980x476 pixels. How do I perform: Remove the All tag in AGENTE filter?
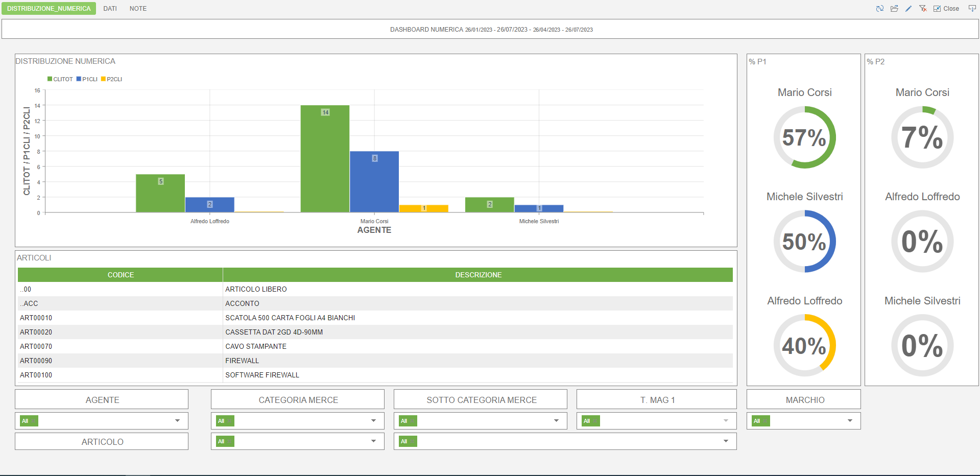33,421
